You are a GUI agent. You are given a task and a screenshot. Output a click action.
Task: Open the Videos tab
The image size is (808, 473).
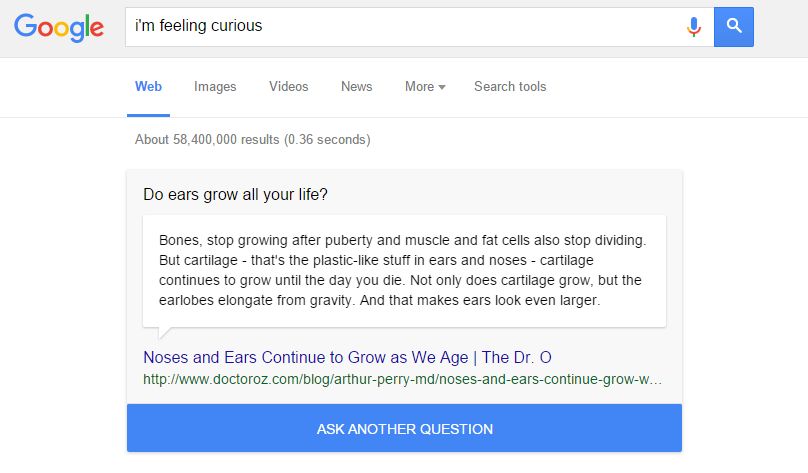(x=289, y=87)
